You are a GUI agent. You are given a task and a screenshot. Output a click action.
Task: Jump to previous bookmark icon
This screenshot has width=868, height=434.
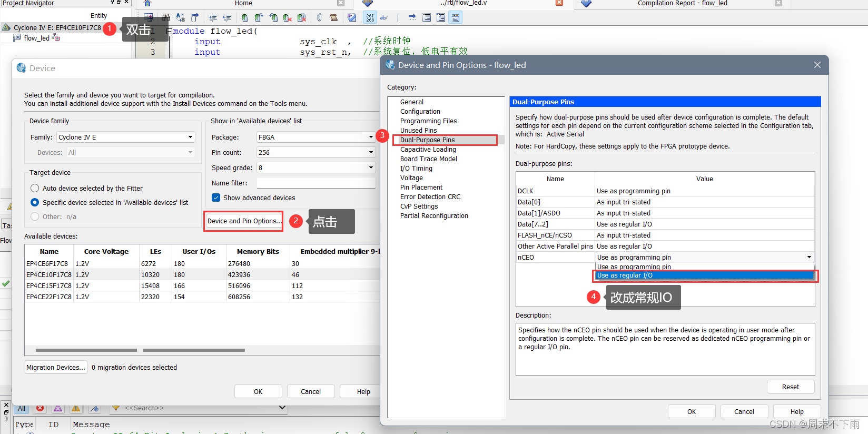click(x=273, y=17)
